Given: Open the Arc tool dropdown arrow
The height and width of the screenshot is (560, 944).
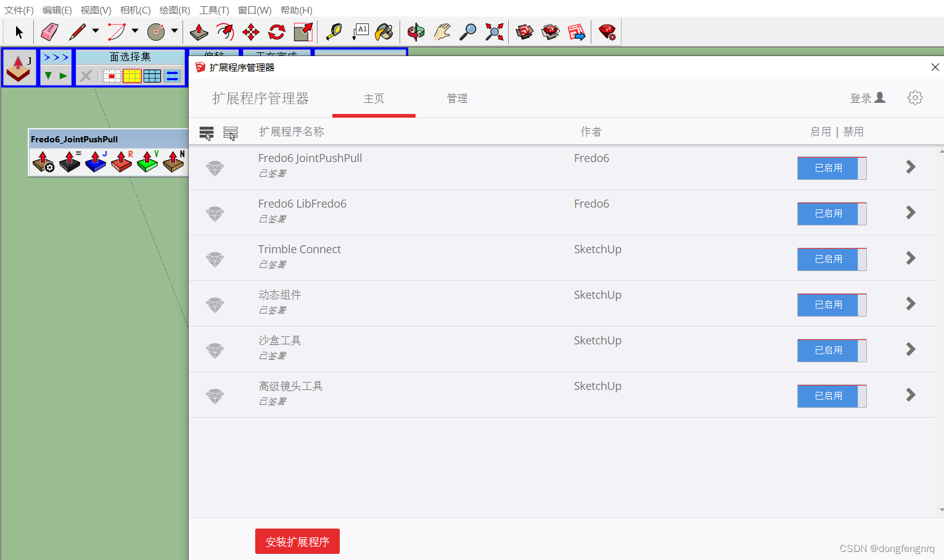Looking at the screenshot, I should [x=135, y=30].
